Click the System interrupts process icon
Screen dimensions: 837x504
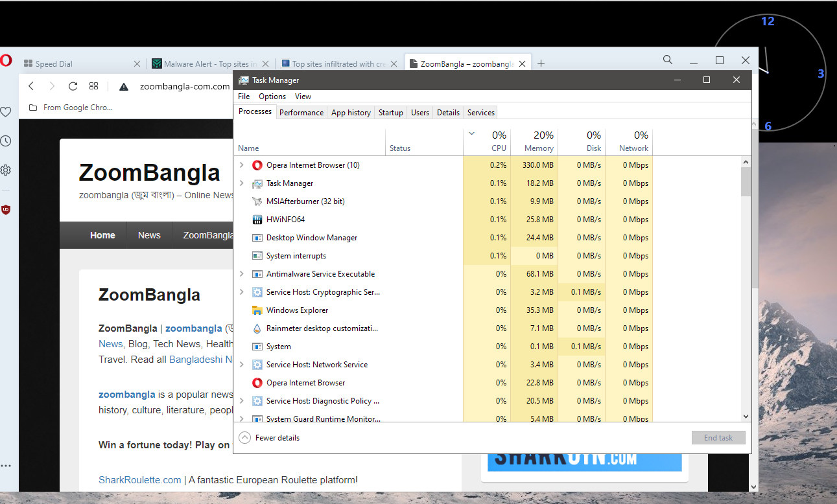(257, 256)
